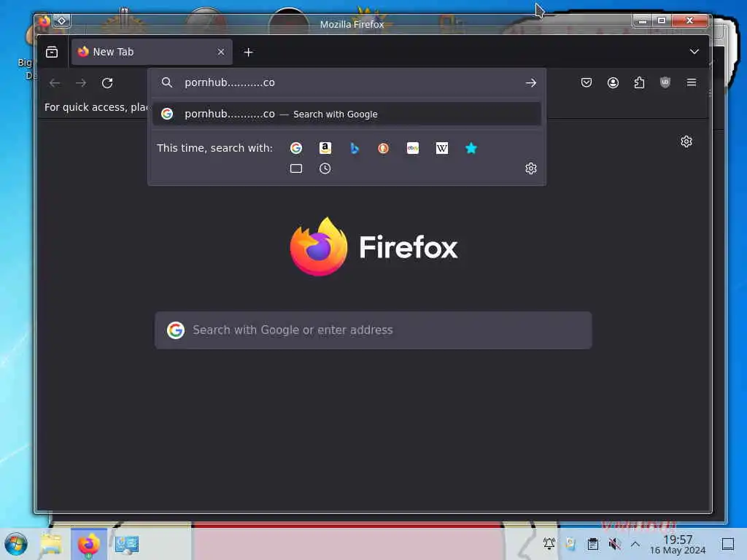Click the "This time, search with:" label
The height and width of the screenshot is (560, 747).
(x=215, y=148)
